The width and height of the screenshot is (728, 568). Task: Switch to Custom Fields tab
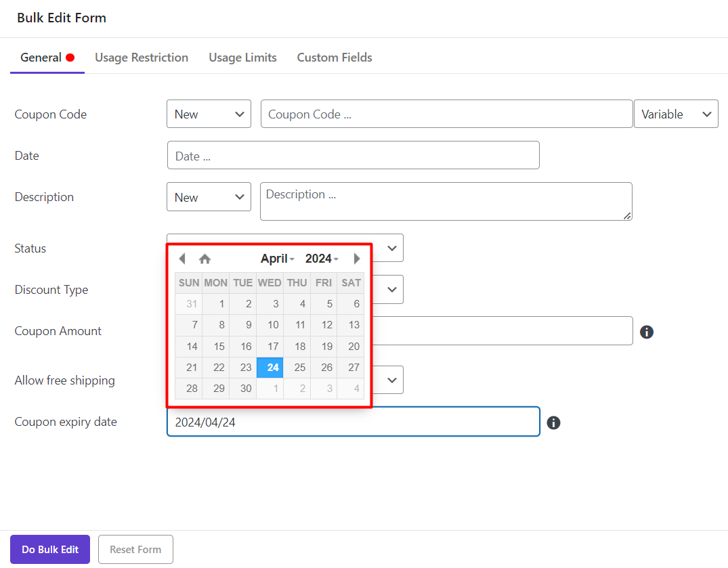coord(335,58)
